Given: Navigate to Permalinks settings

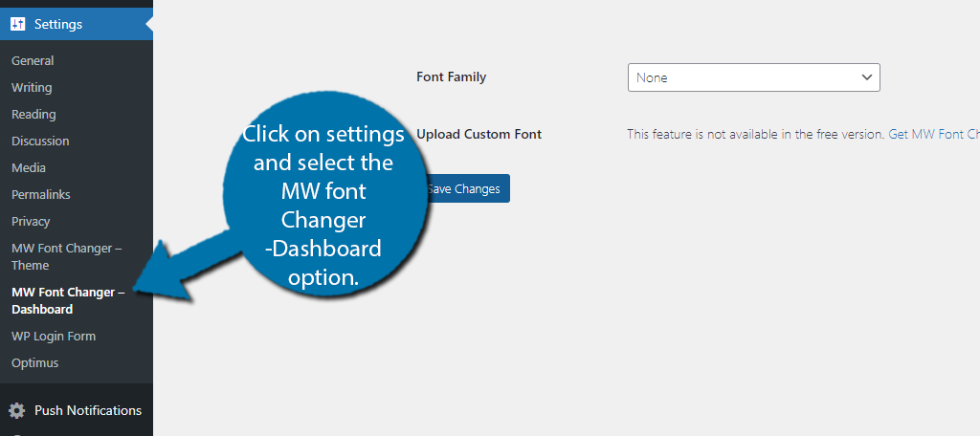Looking at the screenshot, I should [40, 194].
